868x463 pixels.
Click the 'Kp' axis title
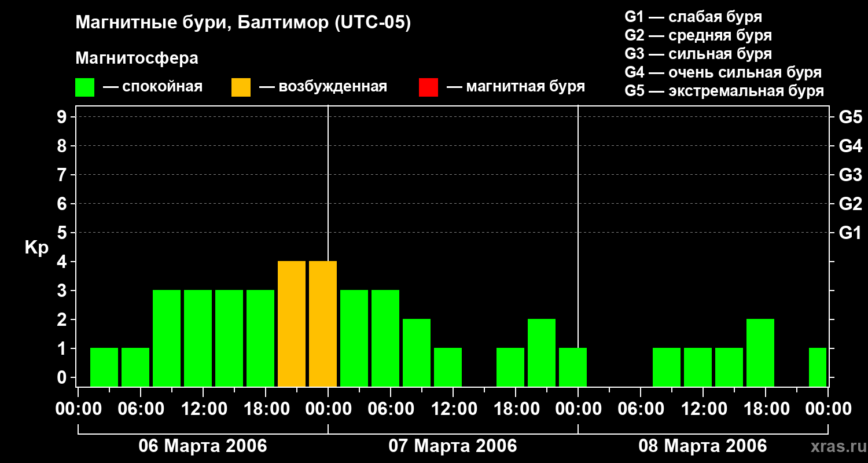36,248
